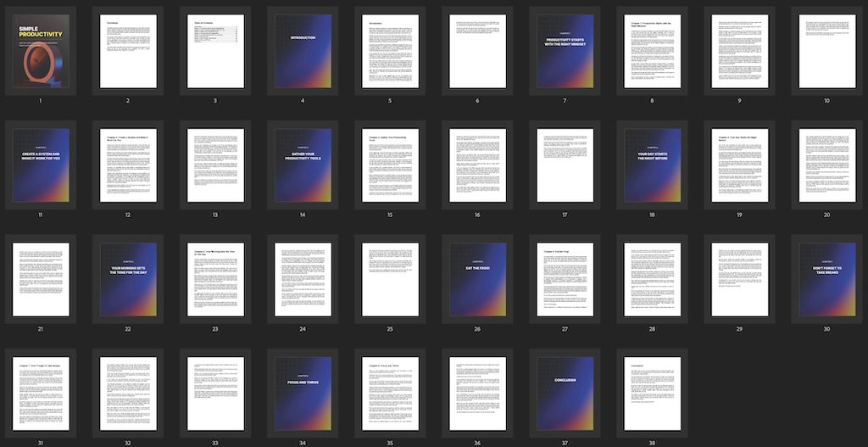The image size is (868, 447).
Task: Open the 'Eat the Frog!' title page thumbnail
Action: pos(477,280)
